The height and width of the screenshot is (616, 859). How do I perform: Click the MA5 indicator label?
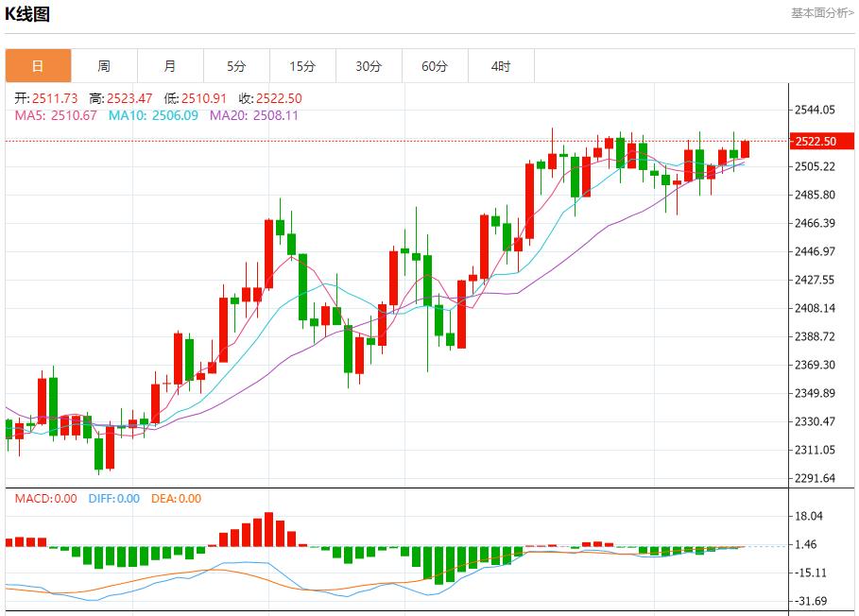[56, 115]
